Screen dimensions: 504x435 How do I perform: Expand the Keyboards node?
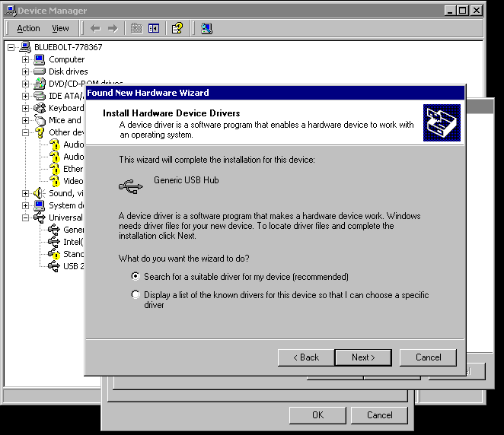point(25,108)
